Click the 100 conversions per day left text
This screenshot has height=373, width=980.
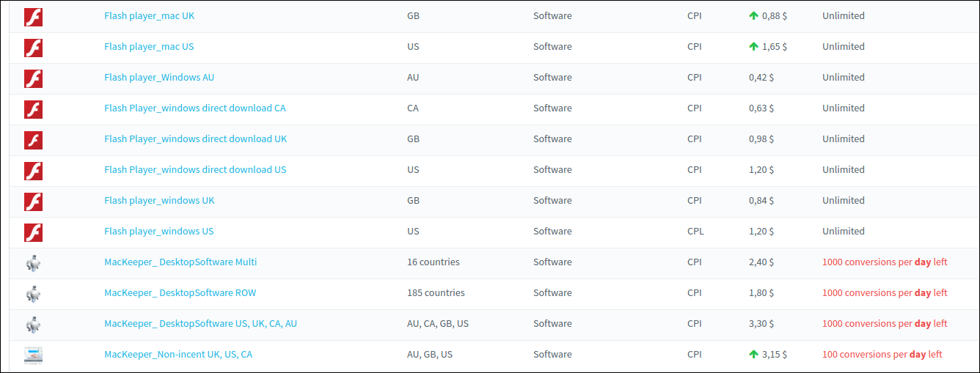click(x=882, y=354)
